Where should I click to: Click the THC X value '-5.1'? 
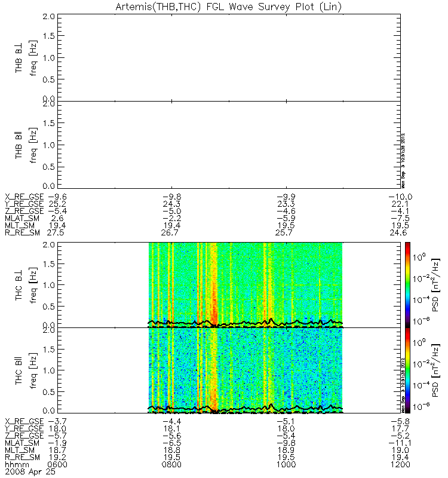click(286, 421)
